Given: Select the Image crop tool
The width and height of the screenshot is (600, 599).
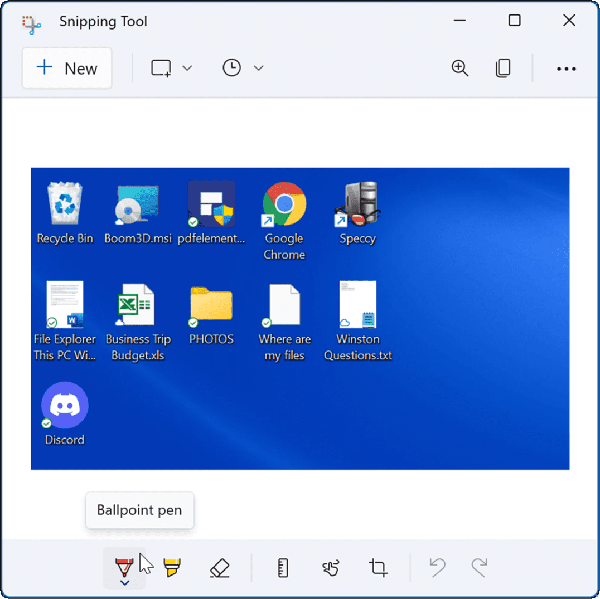Looking at the screenshot, I should click(378, 567).
